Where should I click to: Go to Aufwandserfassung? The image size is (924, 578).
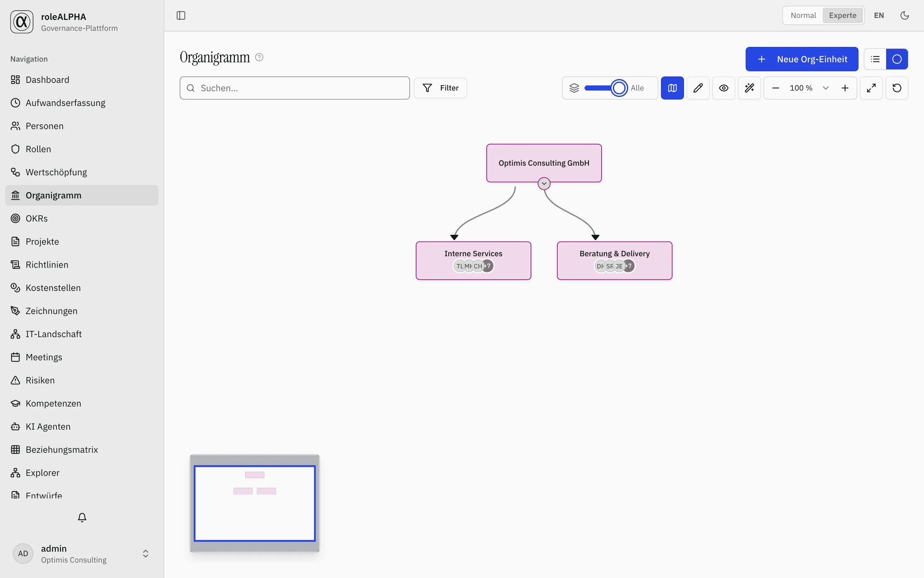[x=82, y=103]
